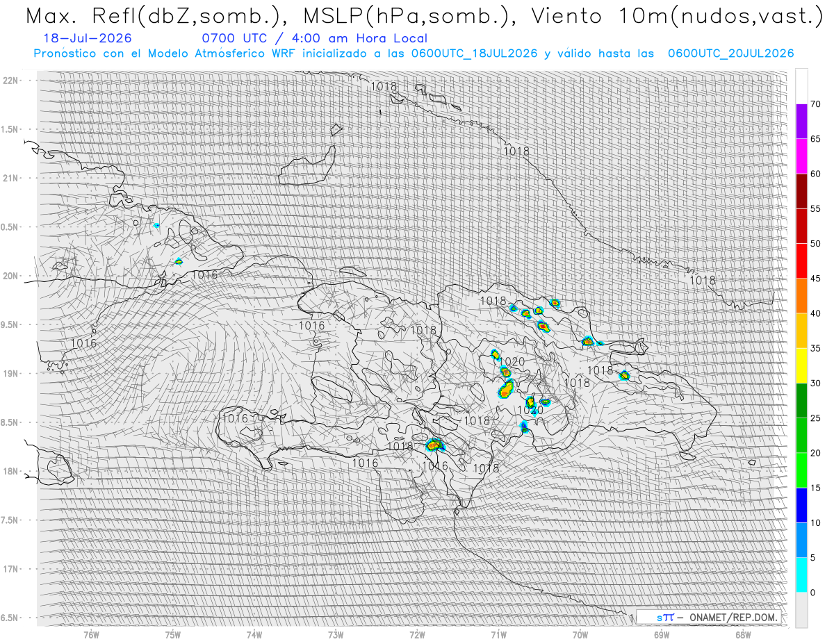Click the bright red 45–50 dBZ segment

click(x=801, y=261)
